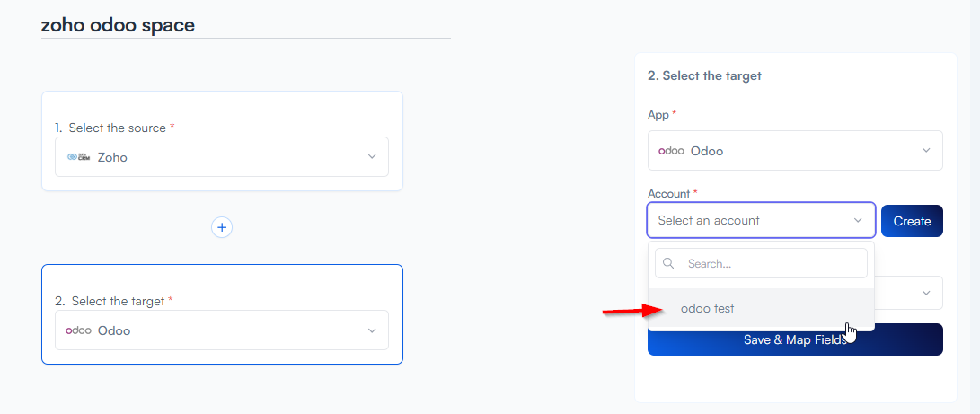Image resolution: width=980 pixels, height=414 pixels.
Task: Select the '2. Select the target' card label
Action: tap(110, 301)
